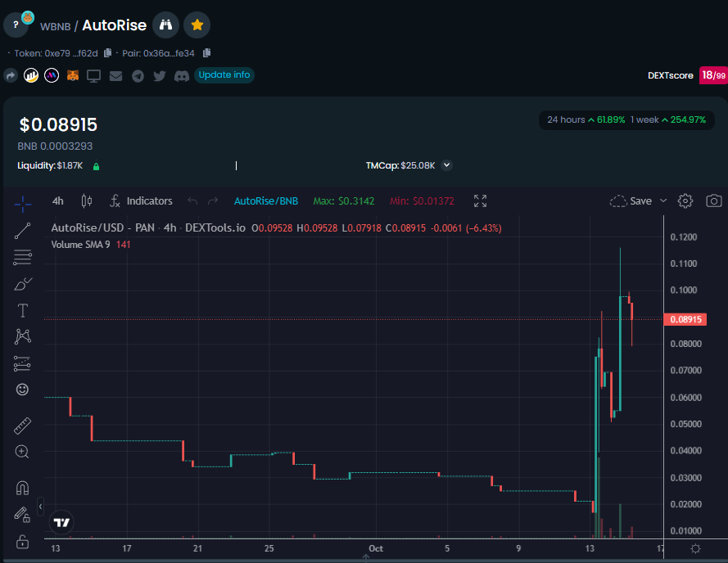
Task: Open the Twitter link icon
Action: 160,75
